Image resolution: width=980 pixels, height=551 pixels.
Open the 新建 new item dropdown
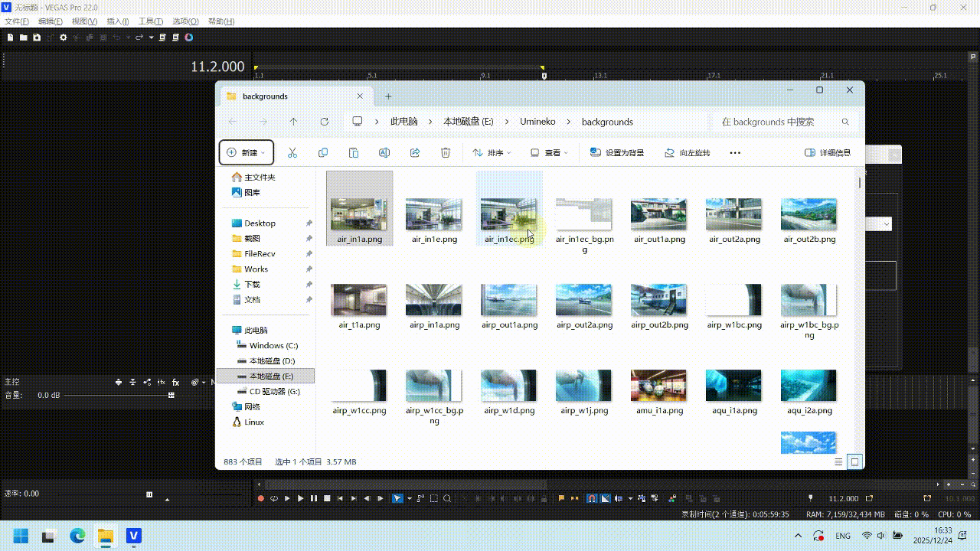point(246,152)
